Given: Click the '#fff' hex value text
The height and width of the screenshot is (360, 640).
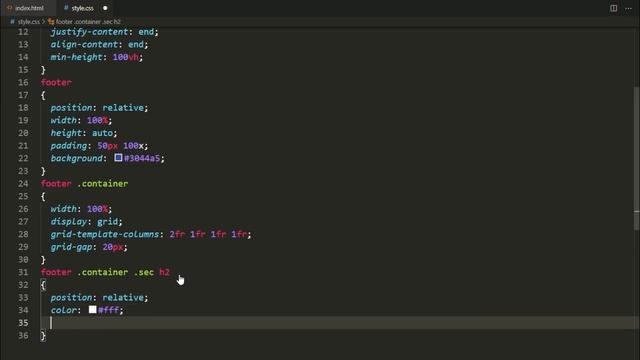Looking at the screenshot, I should point(108,310).
